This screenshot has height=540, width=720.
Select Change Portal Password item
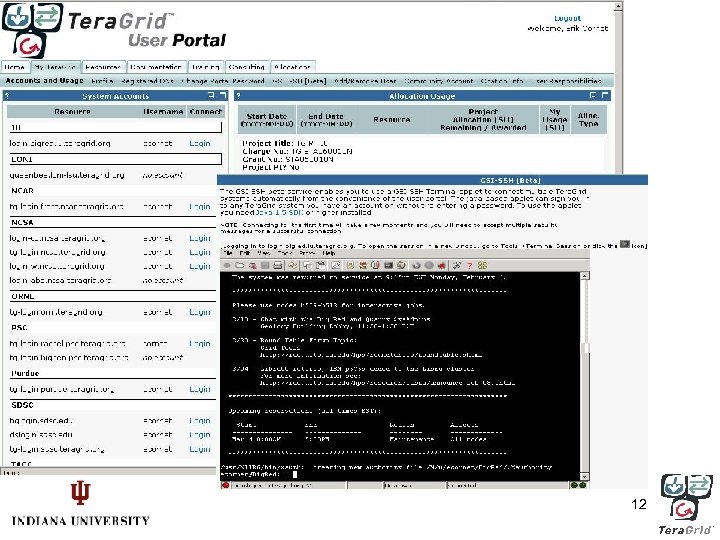(x=223, y=81)
